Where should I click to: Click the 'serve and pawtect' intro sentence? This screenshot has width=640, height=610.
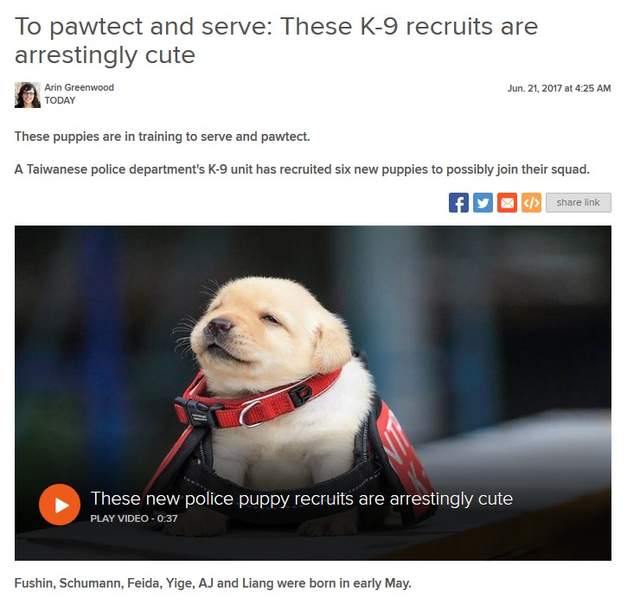[x=162, y=136]
